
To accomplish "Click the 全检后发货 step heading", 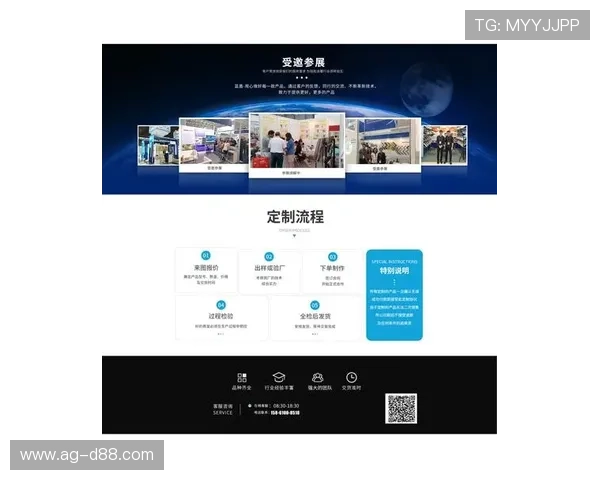I will (x=314, y=316).
